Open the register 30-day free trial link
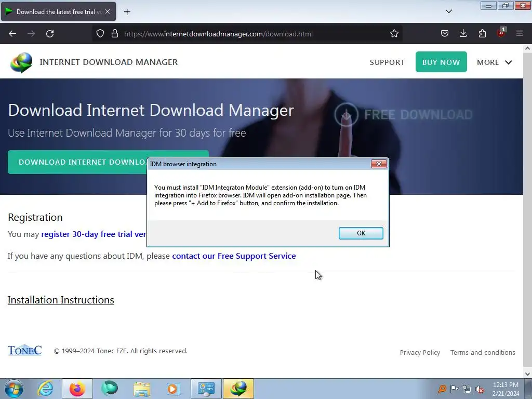Image resolution: width=532 pixels, height=399 pixels. point(94,234)
